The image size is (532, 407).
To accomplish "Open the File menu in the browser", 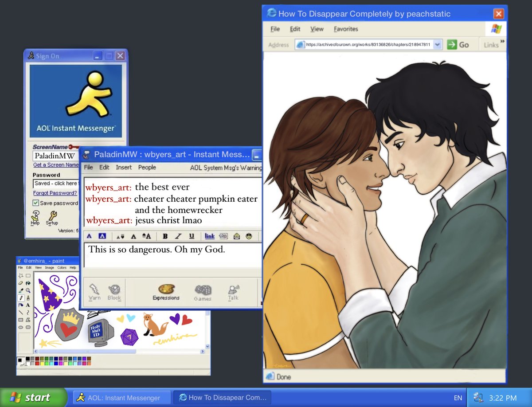I will [x=275, y=29].
